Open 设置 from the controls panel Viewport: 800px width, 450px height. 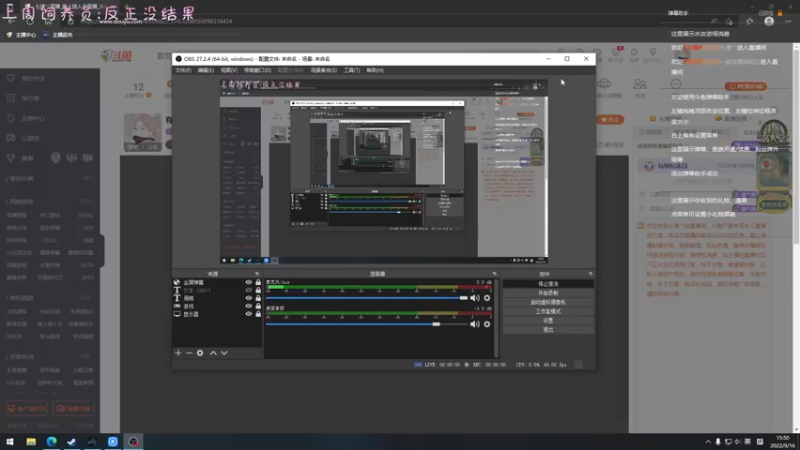coord(548,320)
